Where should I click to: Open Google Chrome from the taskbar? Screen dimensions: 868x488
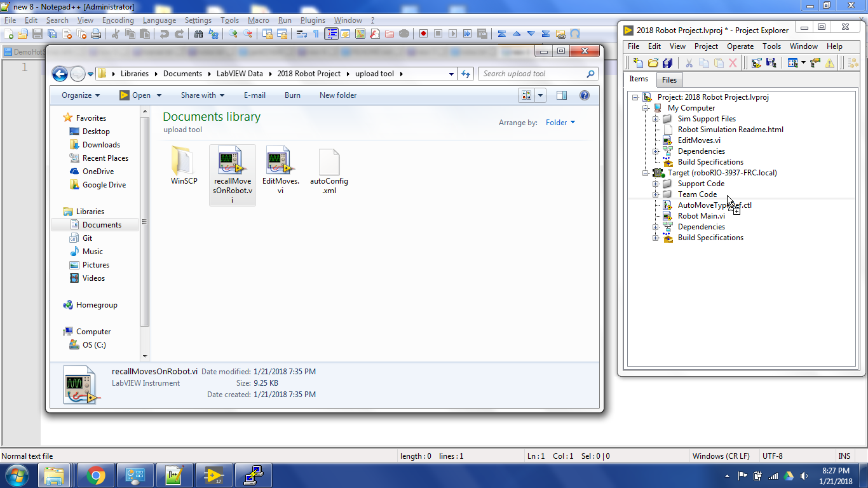pyautogui.click(x=96, y=475)
